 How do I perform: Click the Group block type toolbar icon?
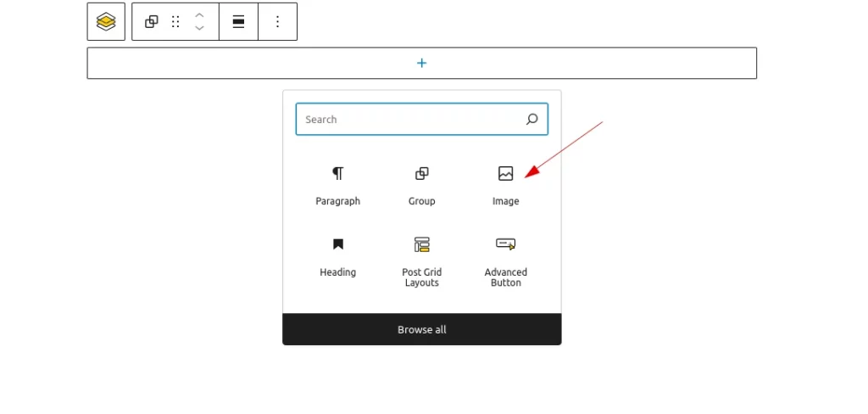coord(152,22)
